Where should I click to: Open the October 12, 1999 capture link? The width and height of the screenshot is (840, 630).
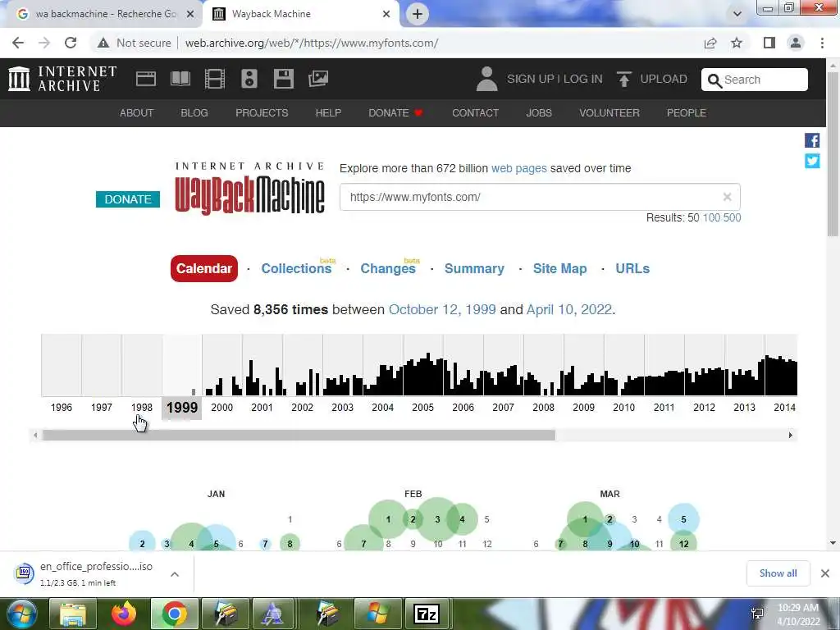442,309
